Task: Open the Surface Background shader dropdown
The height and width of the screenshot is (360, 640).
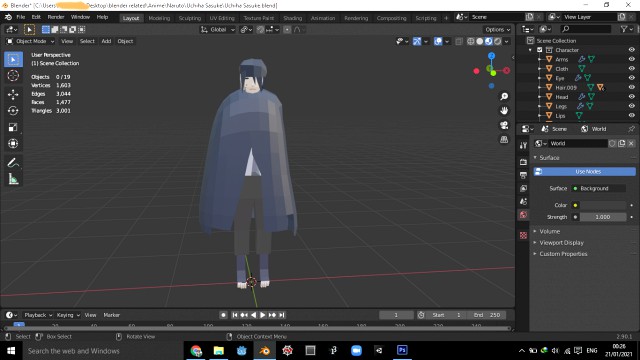Action: pyautogui.click(x=599, y=188)
